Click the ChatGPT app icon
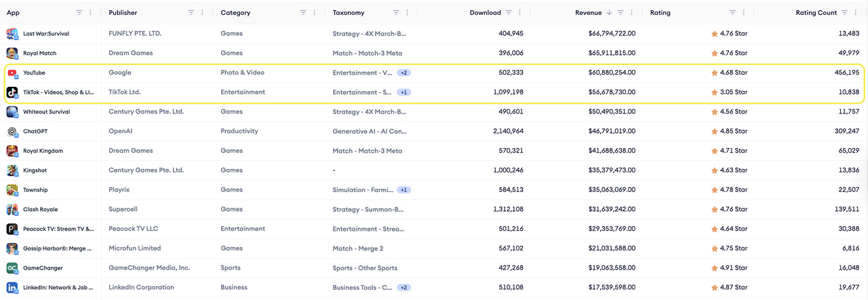Viewport: 868px width, 300px height. [12, 132]
